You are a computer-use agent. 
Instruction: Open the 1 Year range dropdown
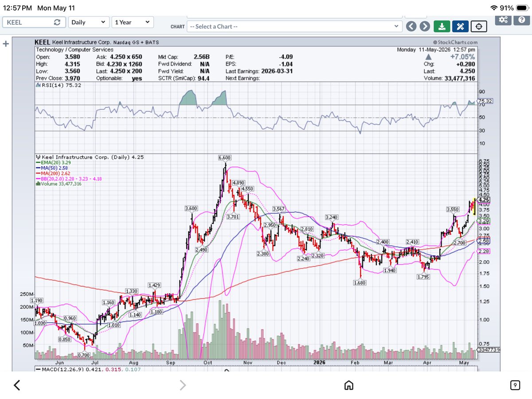pos(133,22)
